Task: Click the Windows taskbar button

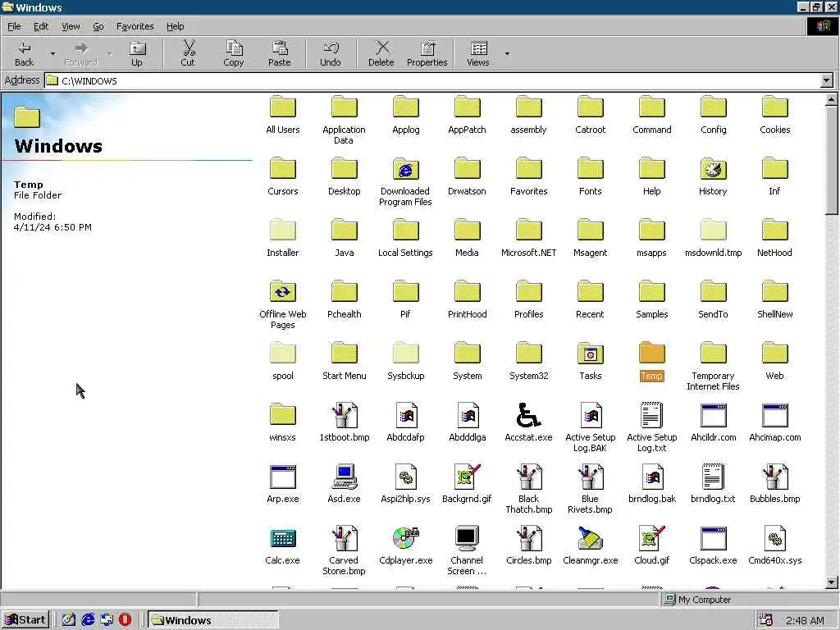Action: click(x=212, y=620)
